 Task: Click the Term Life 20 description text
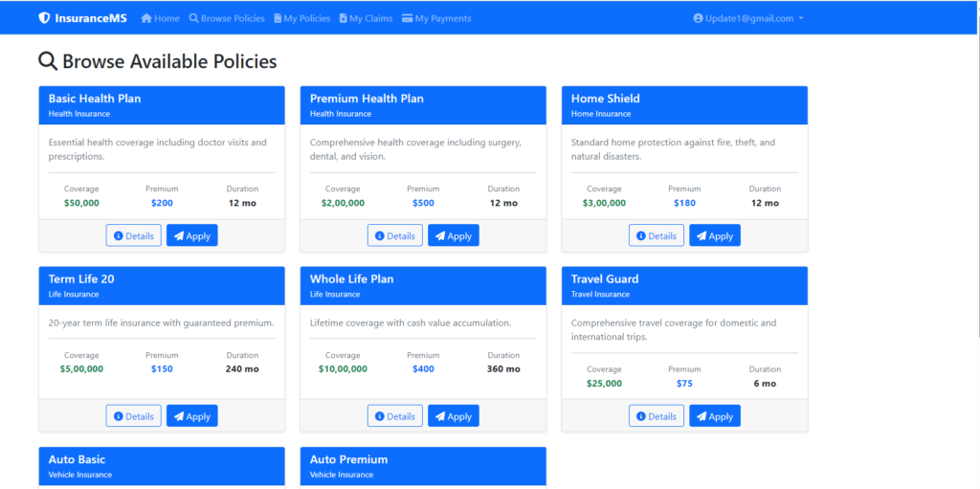[x=161, y=323]
